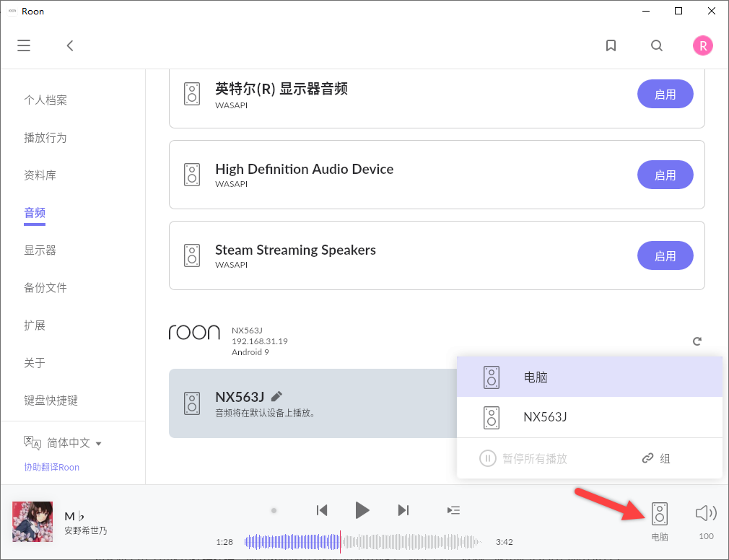Open 键盘快捷键 settings tab
The width and height of the screenshot is (729, 560).
pos(51,400)
